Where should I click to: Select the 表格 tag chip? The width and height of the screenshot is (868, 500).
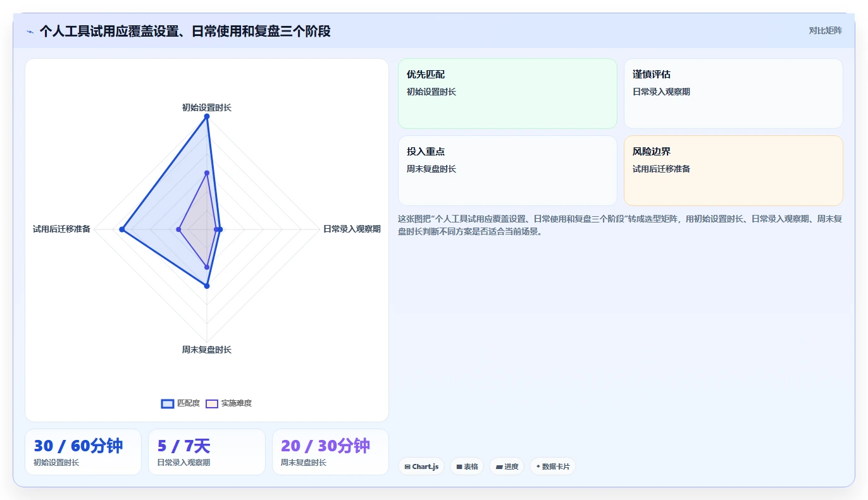467,466
